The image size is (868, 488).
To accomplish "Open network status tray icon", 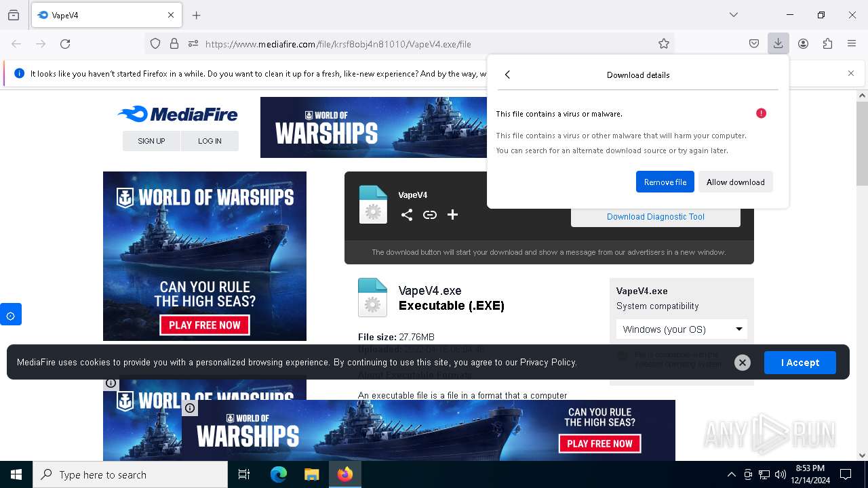I will (764, 474).
